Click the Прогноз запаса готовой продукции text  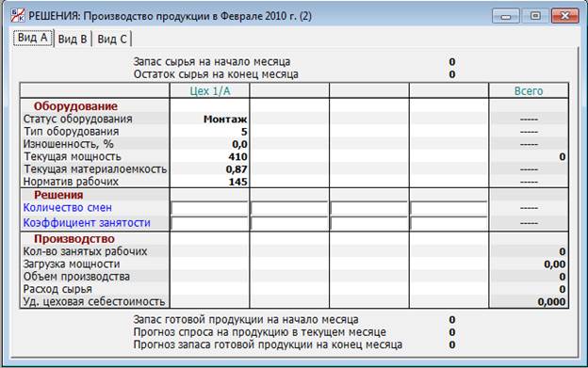268,344
